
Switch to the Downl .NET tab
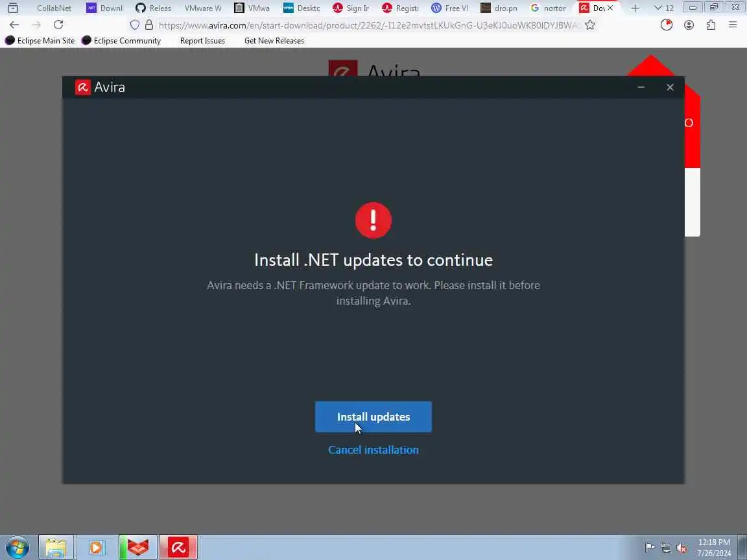[x=104, y=8]
